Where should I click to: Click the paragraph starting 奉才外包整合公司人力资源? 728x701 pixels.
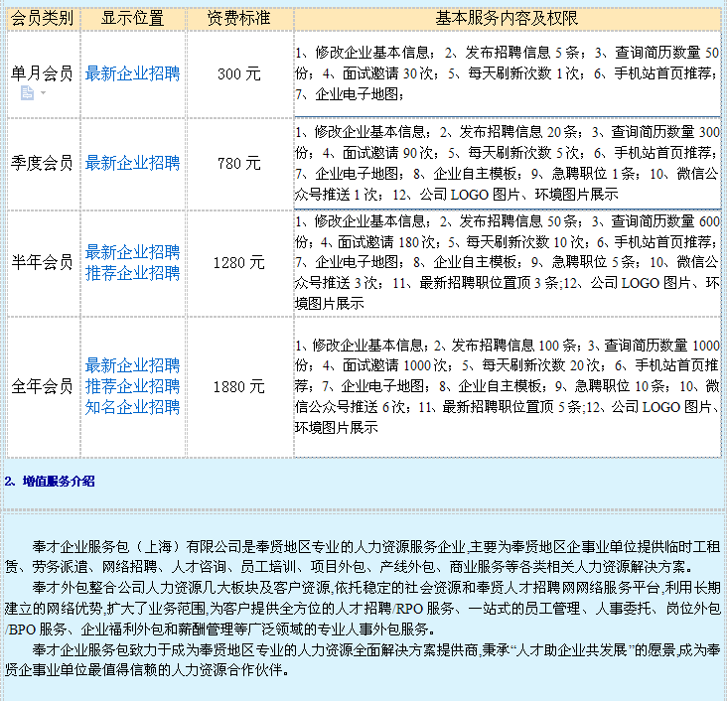[363, 609]
